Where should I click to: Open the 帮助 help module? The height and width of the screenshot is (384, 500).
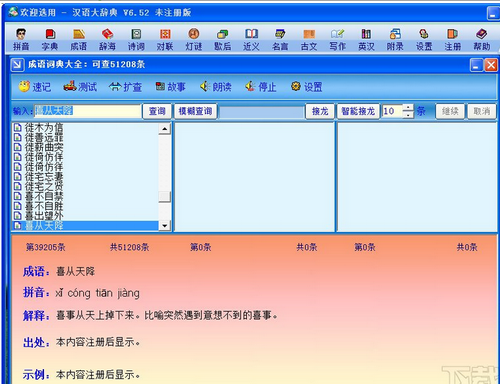point(482,40)
